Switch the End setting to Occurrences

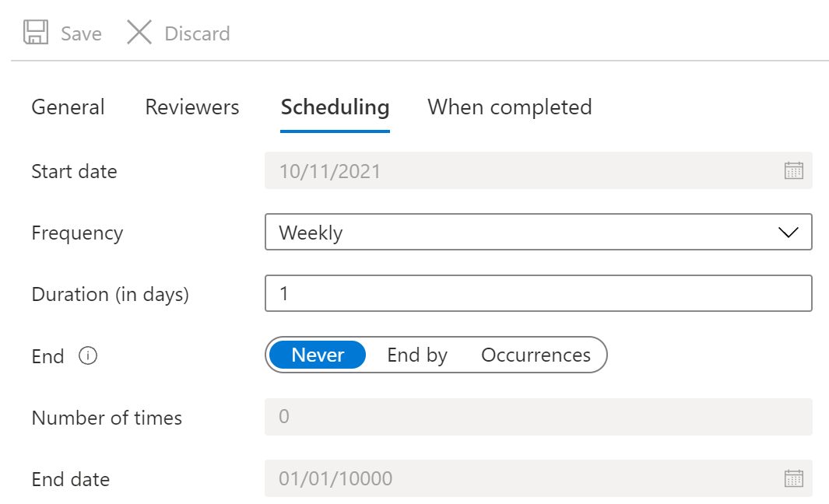point(536,355)
